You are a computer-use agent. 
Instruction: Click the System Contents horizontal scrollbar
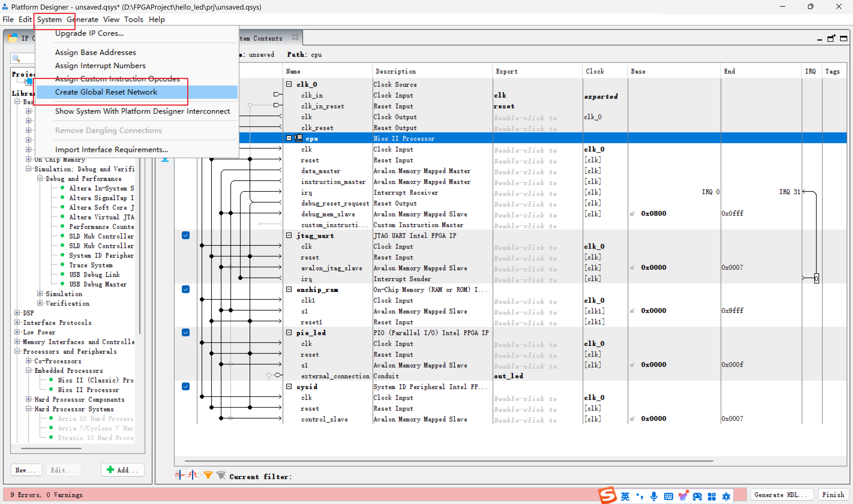[448, 461]
